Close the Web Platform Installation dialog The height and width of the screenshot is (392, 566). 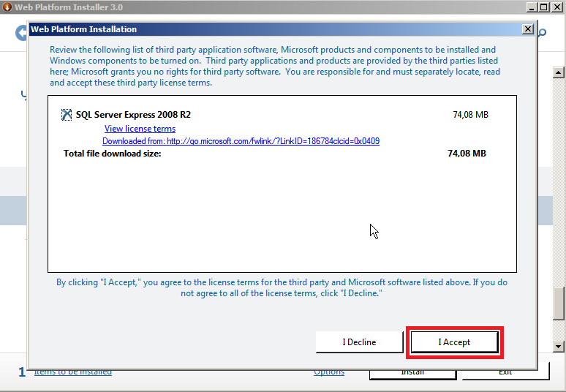click(x=528, y=29)
